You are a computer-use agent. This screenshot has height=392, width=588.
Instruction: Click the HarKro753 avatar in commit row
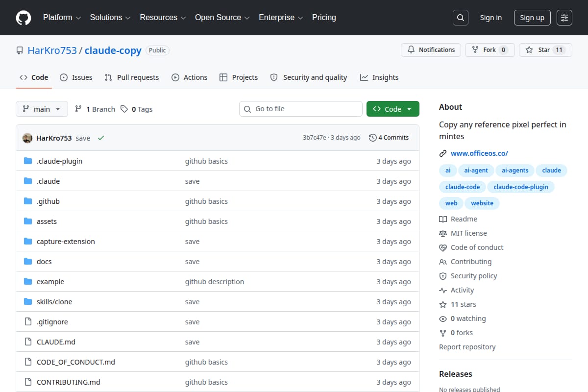(27, 138)
